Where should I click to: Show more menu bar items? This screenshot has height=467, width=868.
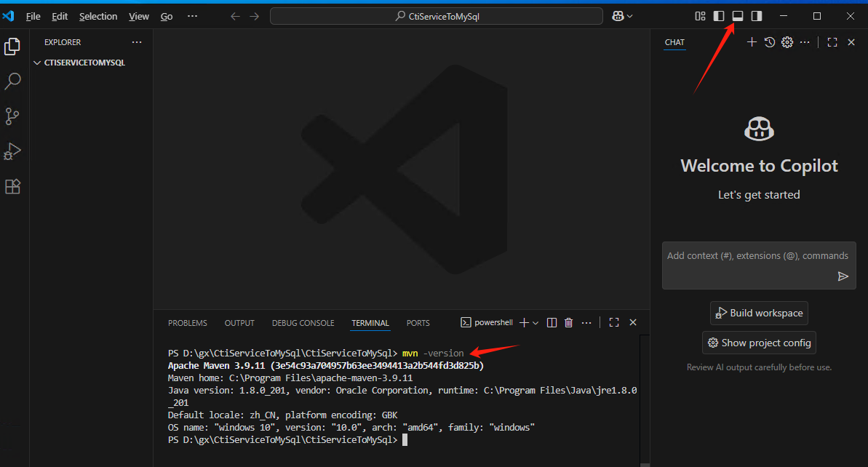[x=192, y=16]
